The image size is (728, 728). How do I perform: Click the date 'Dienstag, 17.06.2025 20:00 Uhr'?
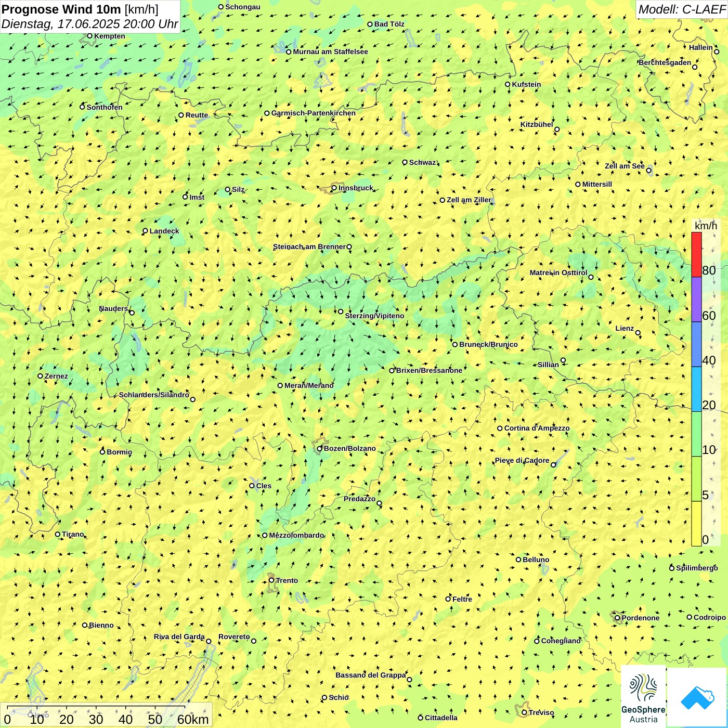pyautogui.click(x=89, y=24)
